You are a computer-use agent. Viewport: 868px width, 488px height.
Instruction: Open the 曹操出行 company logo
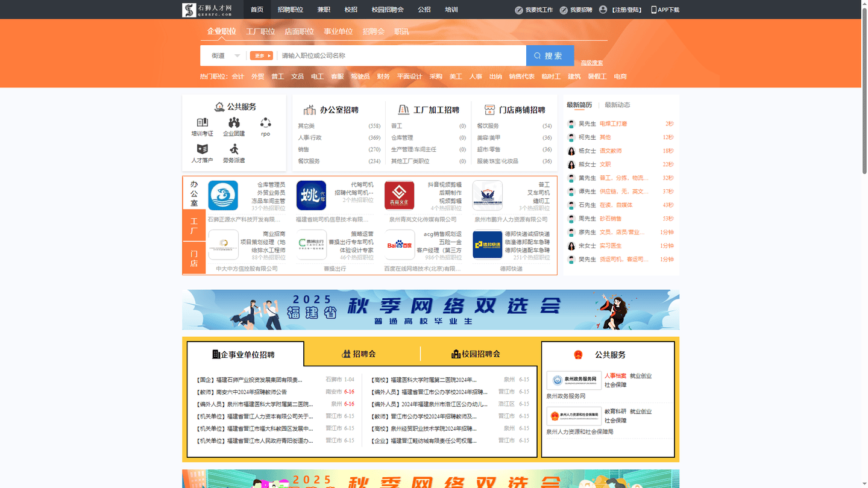point(312,245)
